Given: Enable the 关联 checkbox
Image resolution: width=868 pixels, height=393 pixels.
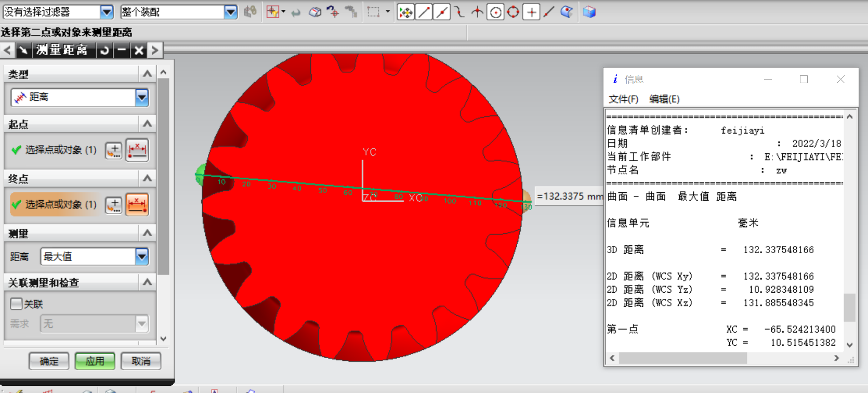Looking at the screenshot, I should (x=17, y=304).
